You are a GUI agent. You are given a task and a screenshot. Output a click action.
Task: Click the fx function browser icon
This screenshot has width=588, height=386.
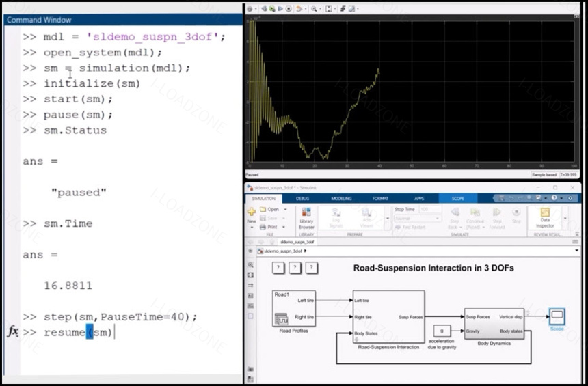[x=13, y=331]
